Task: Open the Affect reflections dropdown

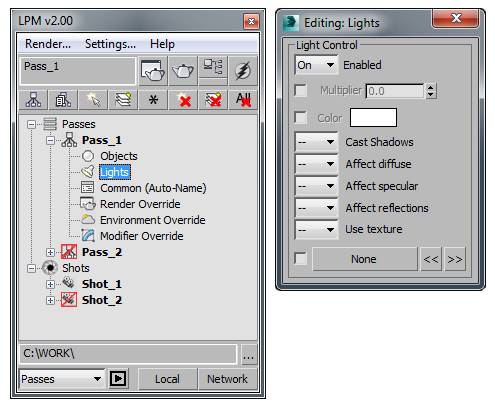Action: pos(316,208)
